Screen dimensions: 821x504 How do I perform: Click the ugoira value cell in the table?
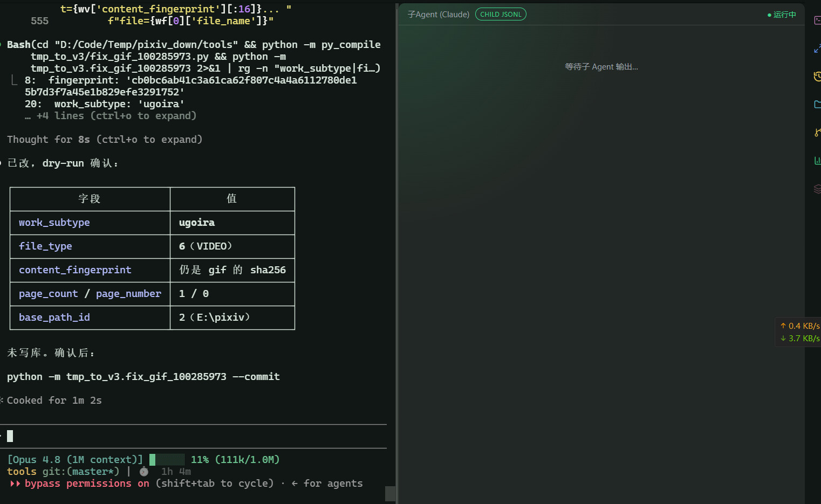(232, 223)
